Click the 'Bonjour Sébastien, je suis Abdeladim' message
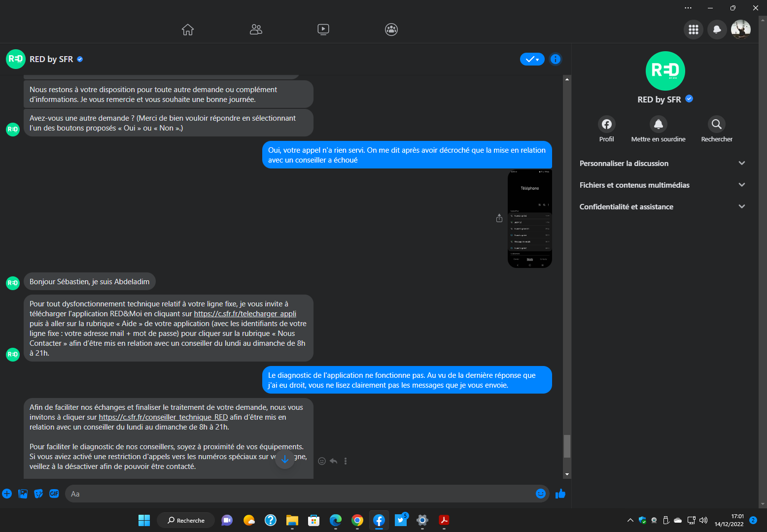Viewport: 767px width, 532px height. (89, 282)
